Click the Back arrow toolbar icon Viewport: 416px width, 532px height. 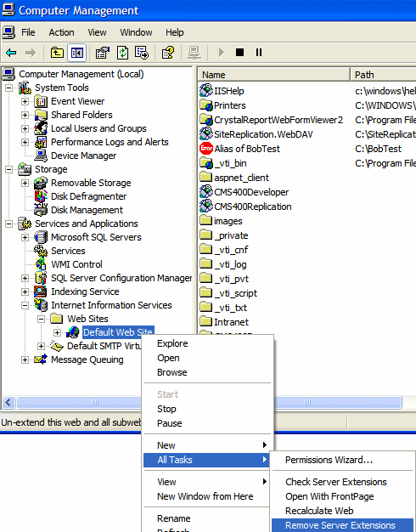click(11, 53)
